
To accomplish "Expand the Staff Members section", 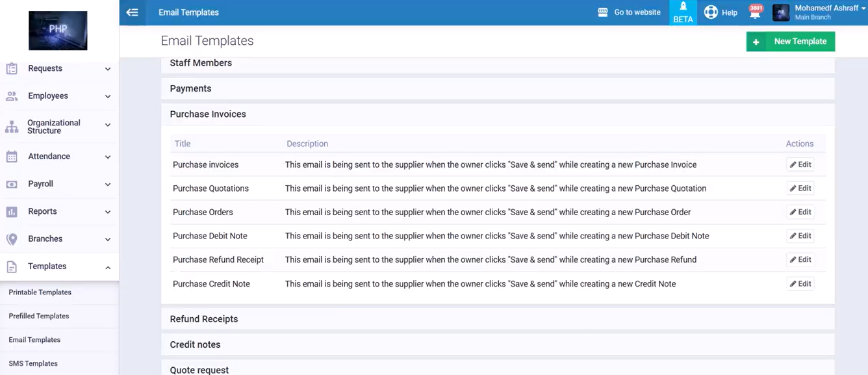I will click(201, 63).
